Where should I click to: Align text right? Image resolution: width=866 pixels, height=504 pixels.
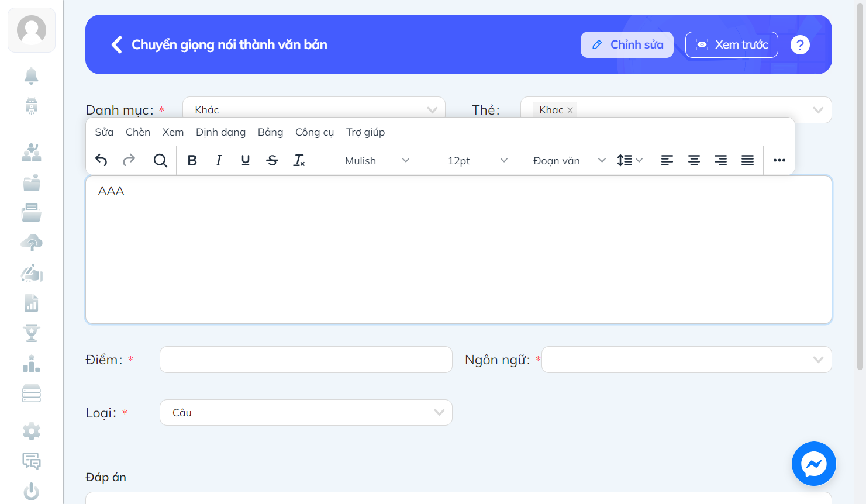pos(721,160)
